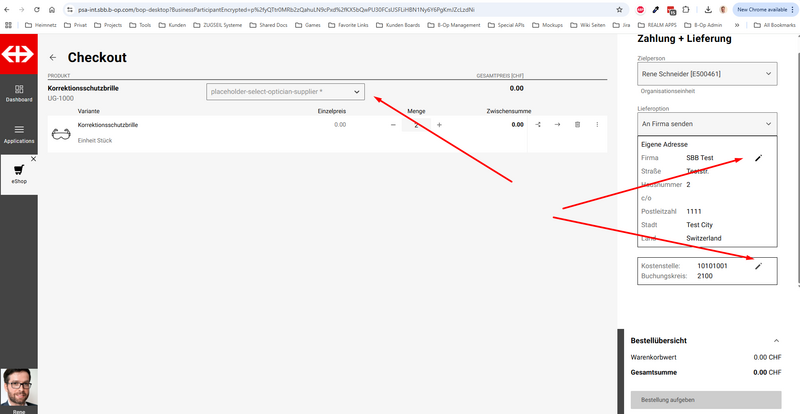This screenshot has width=800, height=414.
Task: Click the New Chrome available button
Action: pyautogui.click(x=764, y=8)
